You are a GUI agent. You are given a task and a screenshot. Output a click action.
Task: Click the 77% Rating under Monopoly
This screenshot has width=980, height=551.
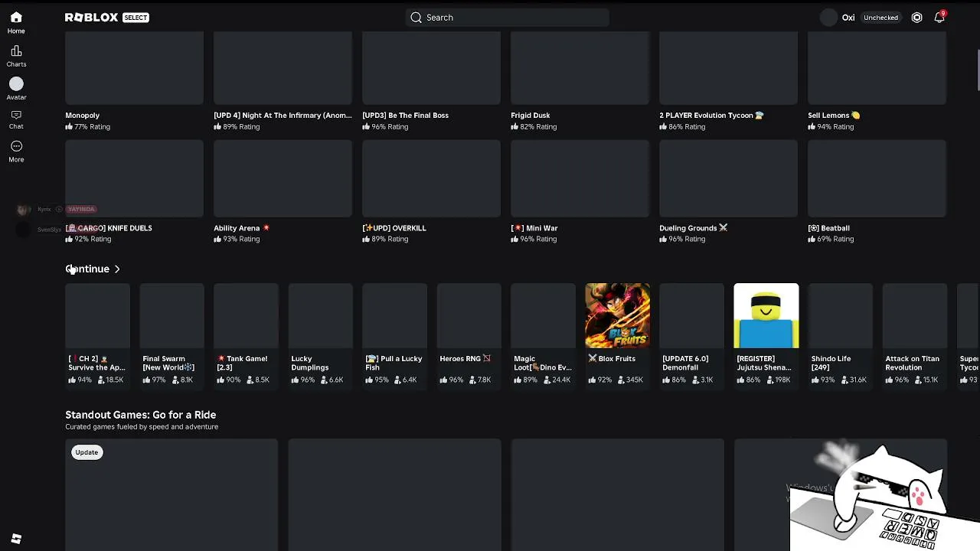(87, 127)
